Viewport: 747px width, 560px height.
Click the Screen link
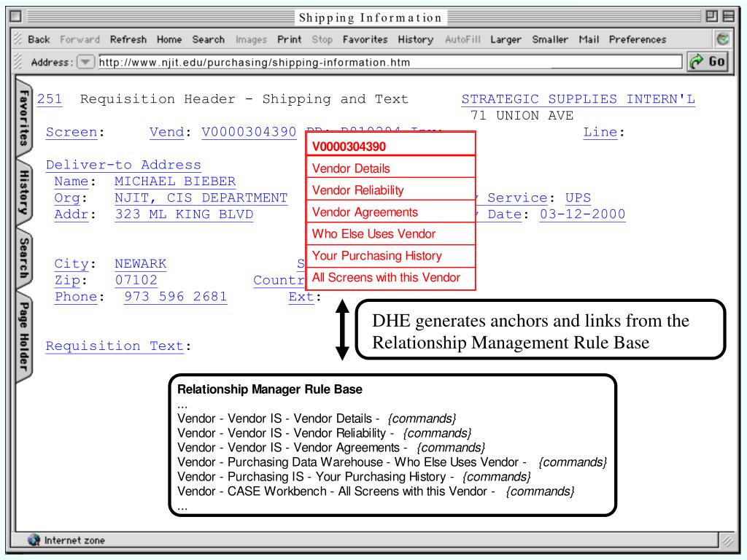coord(71,132)
